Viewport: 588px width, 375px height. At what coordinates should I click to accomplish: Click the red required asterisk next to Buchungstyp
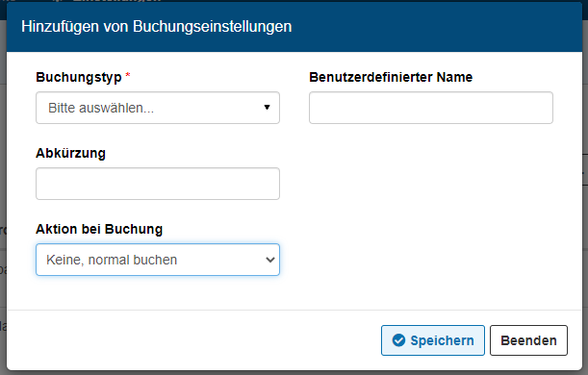click(x=128, y=75)
